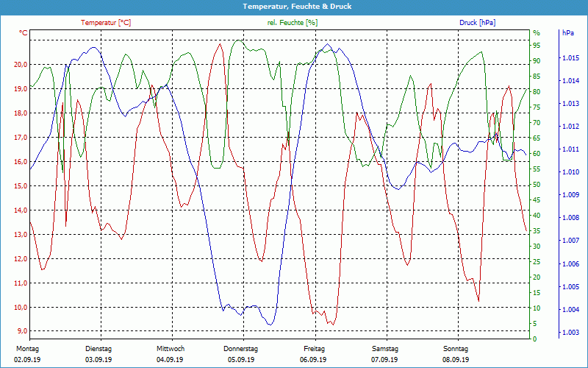Viewport: 588px width, 368px height.
Task: Click the '%' humidity axis unit
Action: click(x=537, y=33)
